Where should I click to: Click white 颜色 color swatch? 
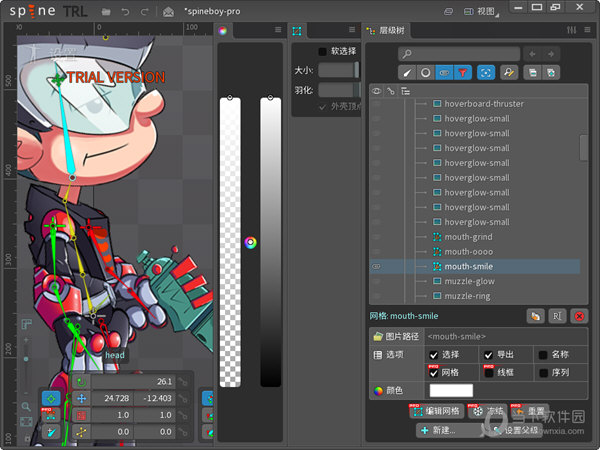coord(451,390)
